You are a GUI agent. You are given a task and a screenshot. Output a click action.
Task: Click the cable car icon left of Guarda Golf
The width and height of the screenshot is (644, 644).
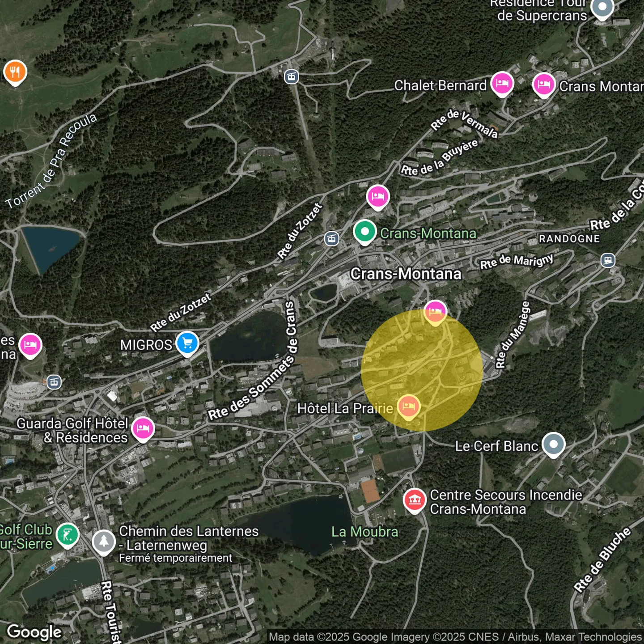point(54,382)
